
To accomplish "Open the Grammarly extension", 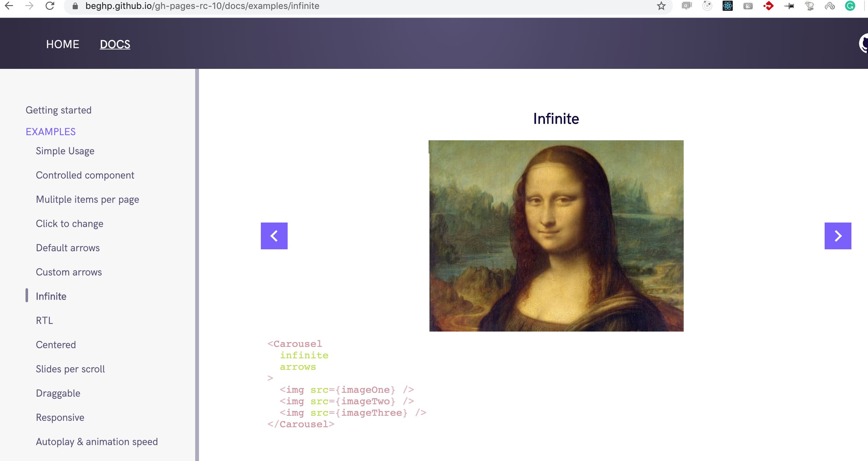I will pos(850,6).
